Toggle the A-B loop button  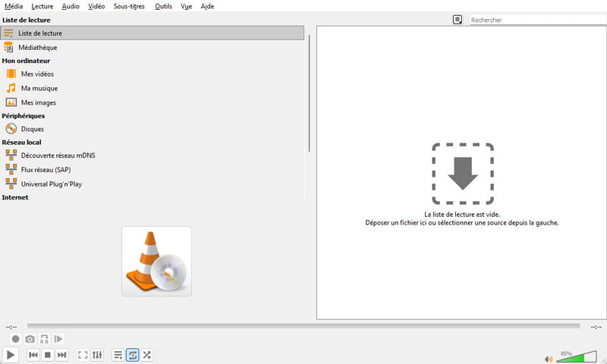click(x=44, y=339)
